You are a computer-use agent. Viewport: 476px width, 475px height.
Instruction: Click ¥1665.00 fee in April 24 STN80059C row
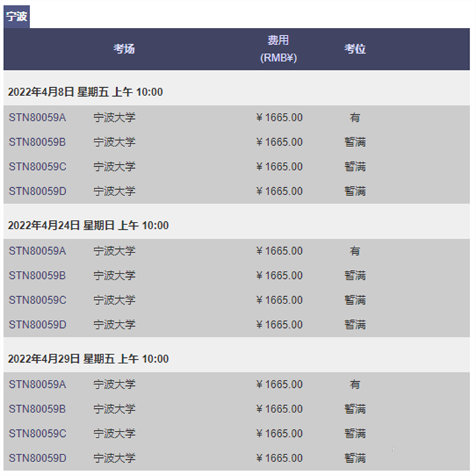tap(279, 300)
